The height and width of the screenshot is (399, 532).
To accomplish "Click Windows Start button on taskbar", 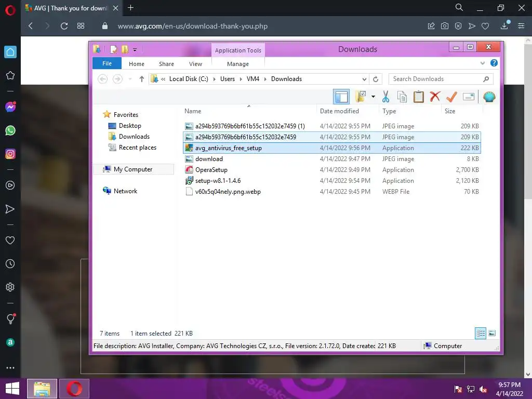I will 12,389.
